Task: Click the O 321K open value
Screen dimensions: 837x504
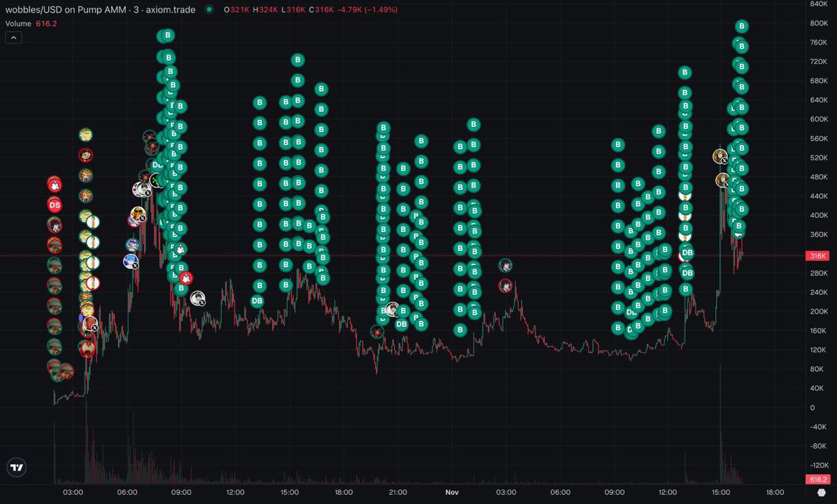Action: tap(236, 10)
